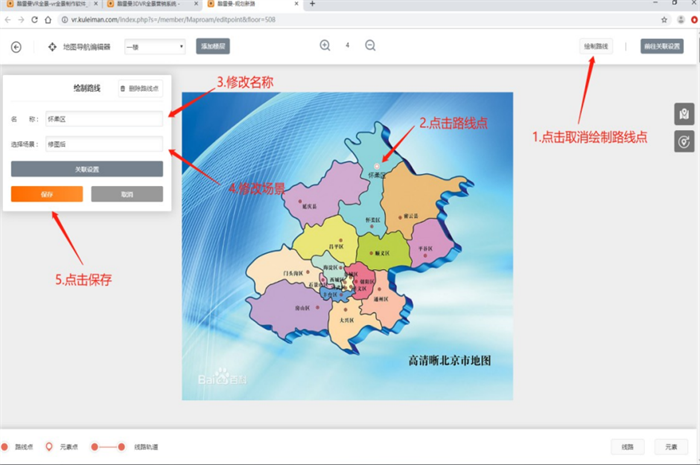Click the target locate icon on right sidebar
700x465 pixels.
click(x=684, y=141)
